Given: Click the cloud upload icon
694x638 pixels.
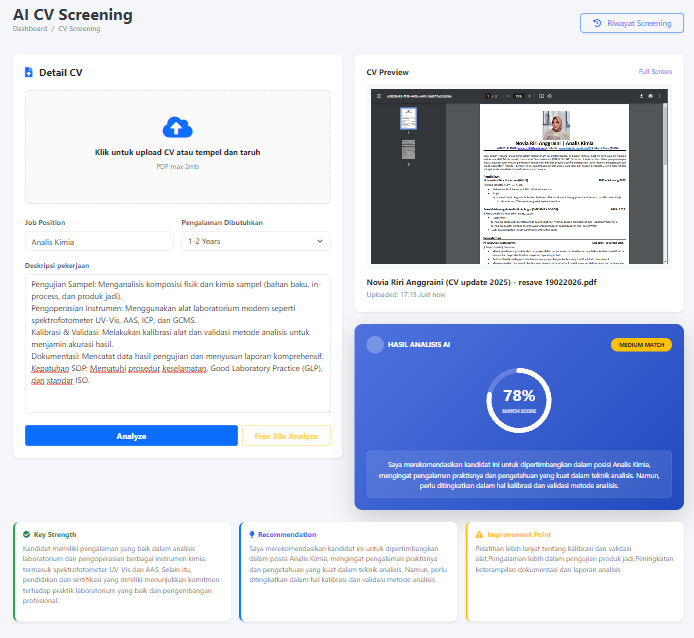Looking at the screenshot, I should tap(177, 127).
